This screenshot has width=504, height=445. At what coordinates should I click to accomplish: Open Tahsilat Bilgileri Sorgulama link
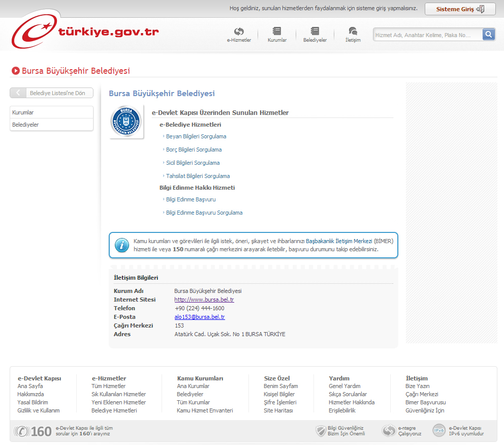pos(198,176)
